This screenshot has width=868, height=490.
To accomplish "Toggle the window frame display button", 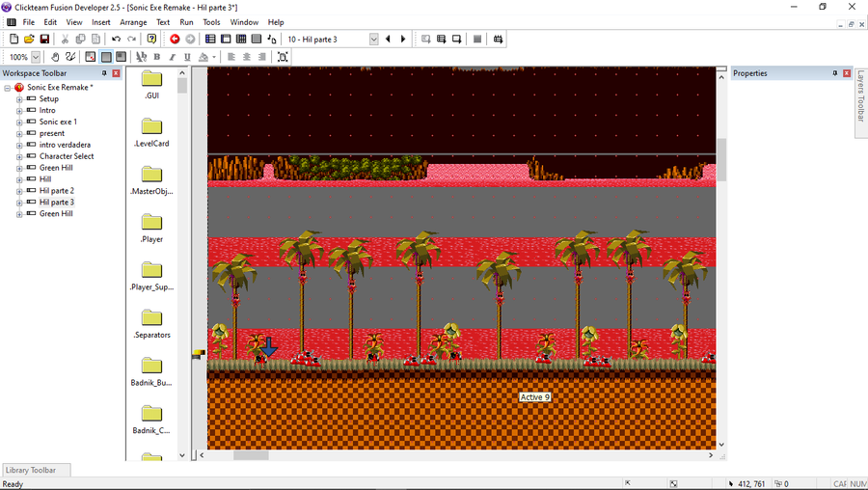I will click(106, 57).
